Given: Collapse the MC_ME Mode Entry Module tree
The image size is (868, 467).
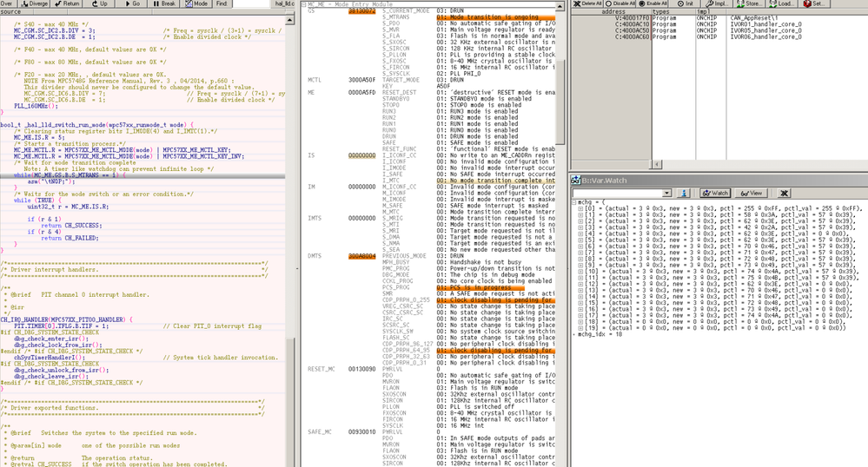Looking at the screenshot, I should 304,3.
